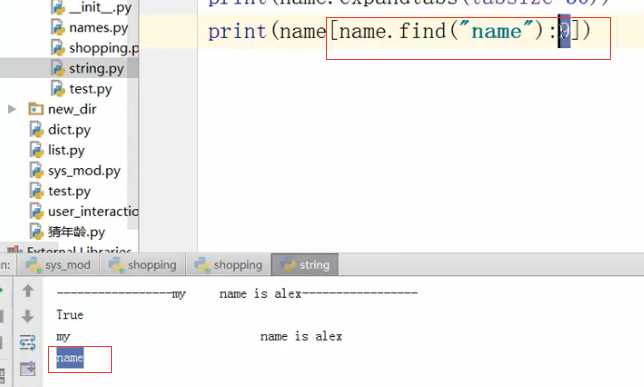Select the new_dir folder
644x387 pixels.
(62, 109)
